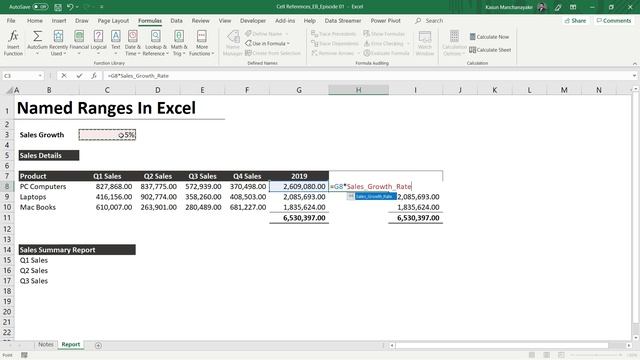Image resolution: width=640 pixels, height=360 pixels.
Task: Click the fx icon in formula bar
Action: (94, 76)
